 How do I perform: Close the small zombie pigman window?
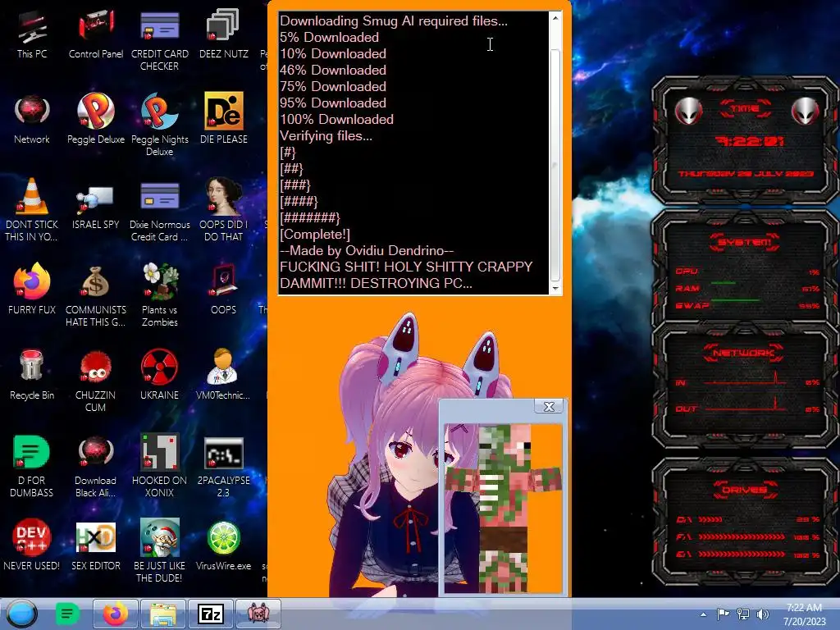point(549,407)
